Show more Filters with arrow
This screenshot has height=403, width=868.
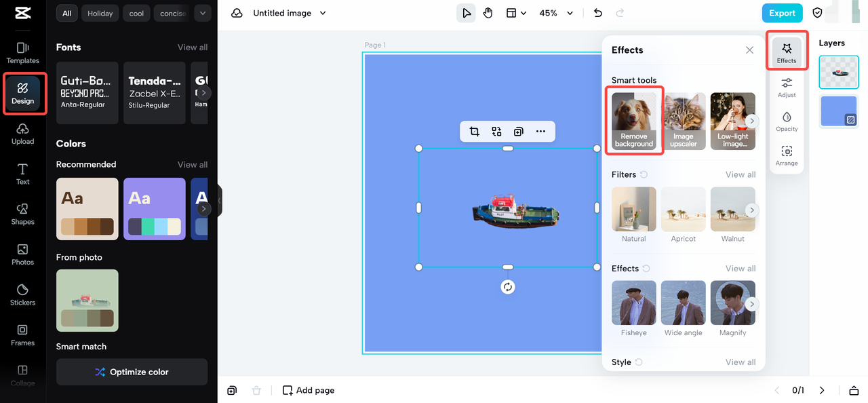751,210
